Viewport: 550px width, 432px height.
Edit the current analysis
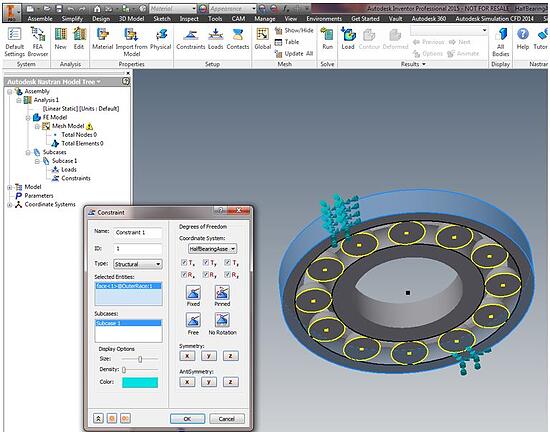[x=79, y=39]
